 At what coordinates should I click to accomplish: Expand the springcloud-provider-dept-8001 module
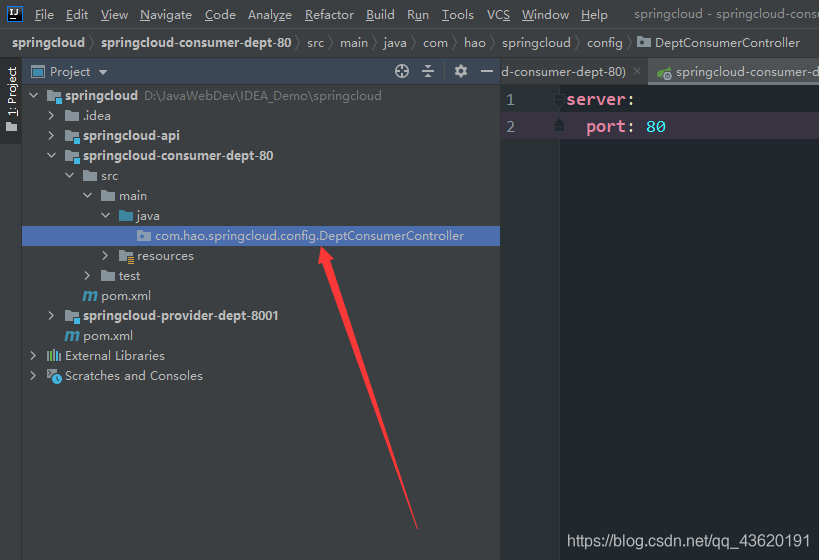tap(51, 316)
